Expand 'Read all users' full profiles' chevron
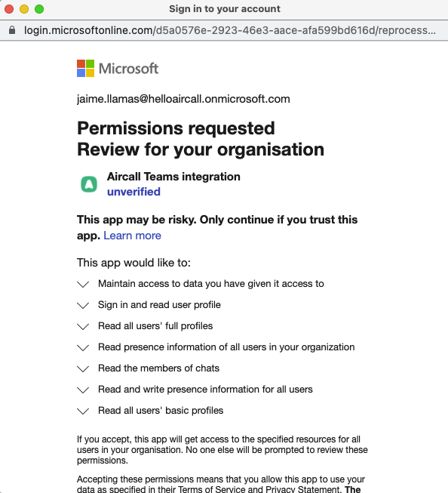Image resolution: width=448 pixels, height=493 pixels. pos(83,326)
